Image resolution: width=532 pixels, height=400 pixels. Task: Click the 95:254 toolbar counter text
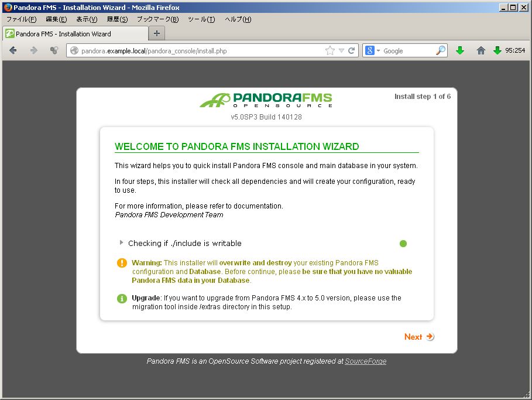pyautogui.click(x=515, y=50)
